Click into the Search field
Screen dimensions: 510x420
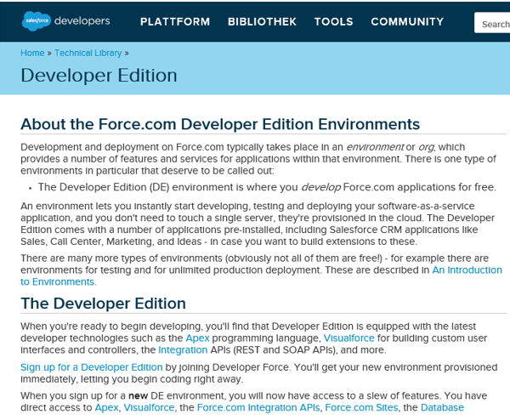click(493, 24)
